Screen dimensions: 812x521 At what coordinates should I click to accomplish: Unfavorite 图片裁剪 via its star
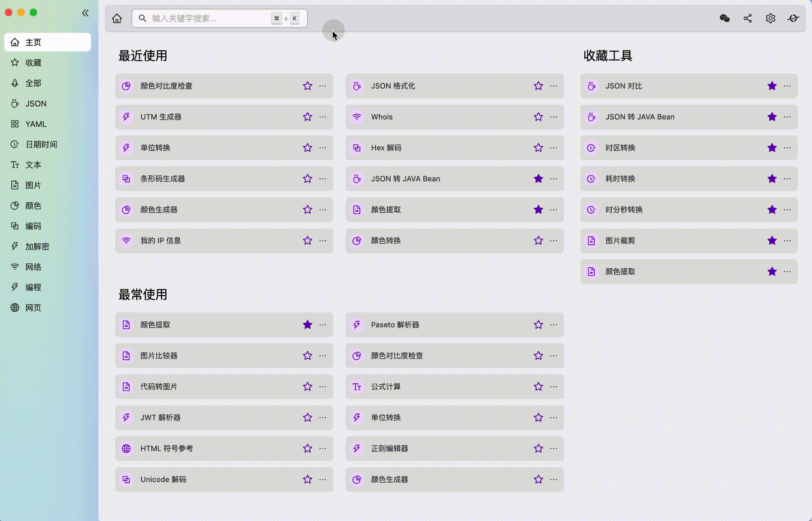(772, 241)
